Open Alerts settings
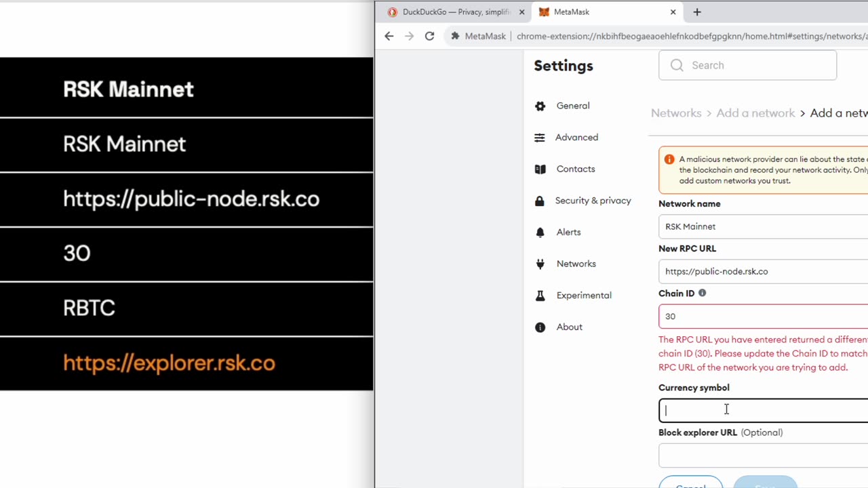The width and height of the screenshot is (868, 488). pyautogui.click(x=568, y=232)
